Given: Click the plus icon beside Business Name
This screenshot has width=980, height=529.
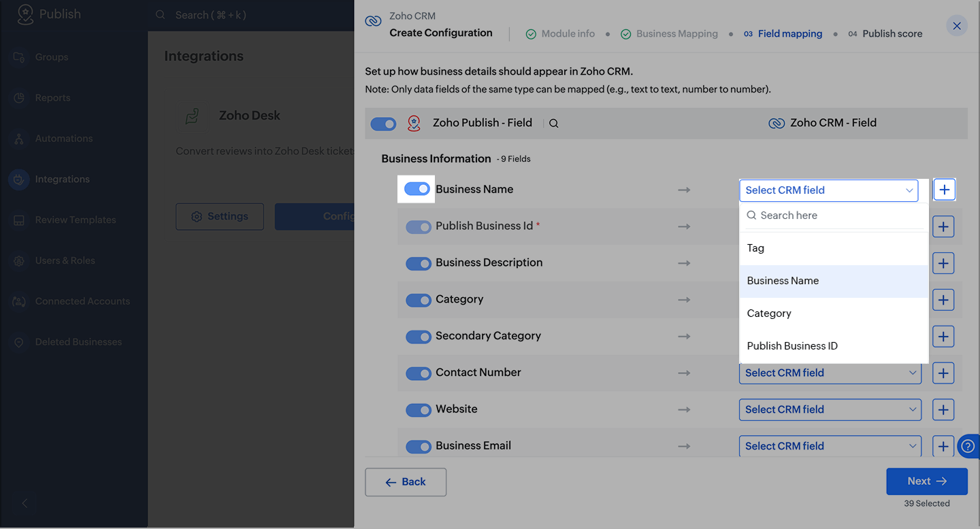Looking at the screenshot, I should click(x=944, y=190).
